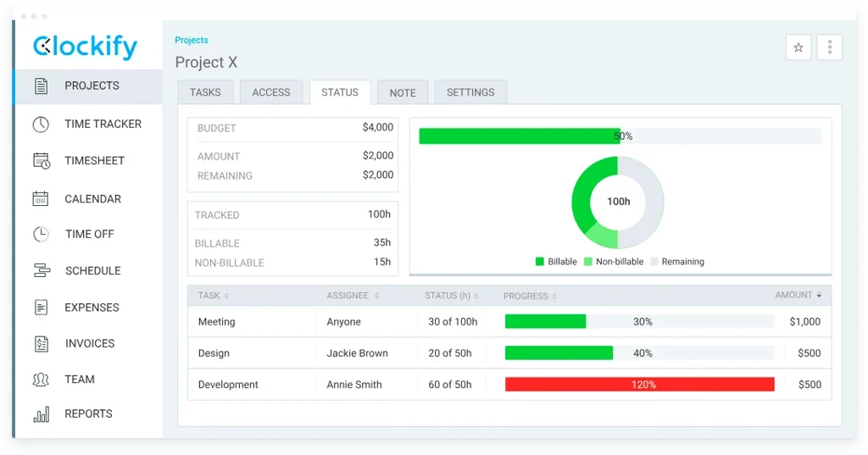Click the Project X title

click(206, 63)
